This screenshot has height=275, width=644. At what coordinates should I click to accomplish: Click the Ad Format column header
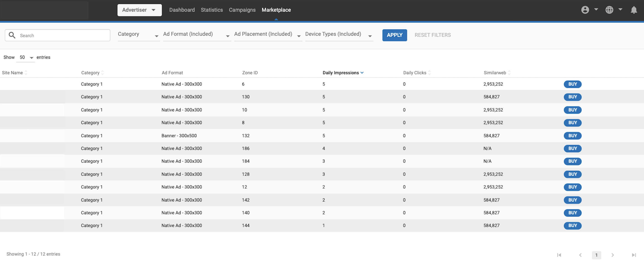click(172, 73)
